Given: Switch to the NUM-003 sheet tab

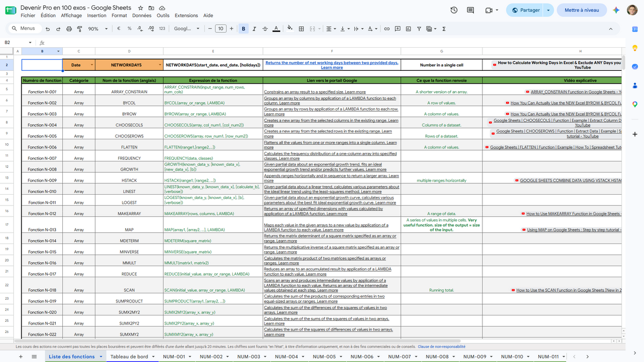Looking at the screenshot, I should coord(251,357).
